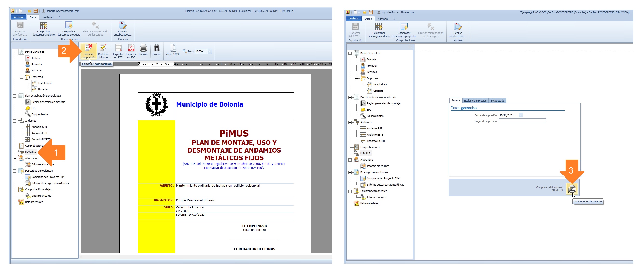Viewport: 644px width, 273px height.
Task: Select Lista materiales in left tree
Action: click(x=34, y=202)
